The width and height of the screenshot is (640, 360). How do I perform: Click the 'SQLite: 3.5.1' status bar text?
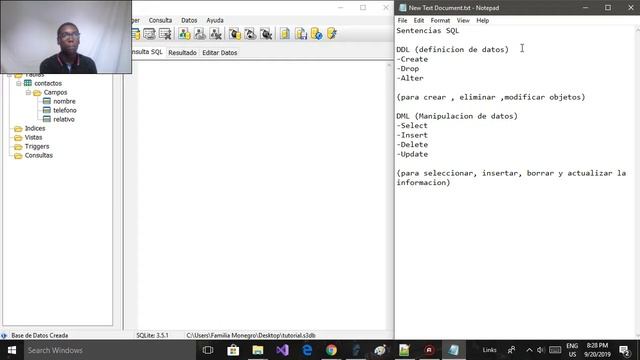(x=152, y=335)
